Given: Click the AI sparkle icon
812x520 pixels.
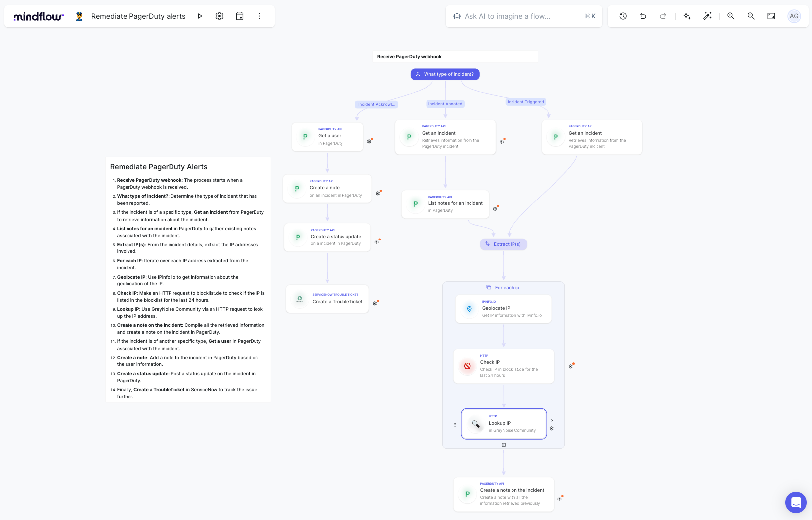Looking at the screenshot, I should (687, 16).
